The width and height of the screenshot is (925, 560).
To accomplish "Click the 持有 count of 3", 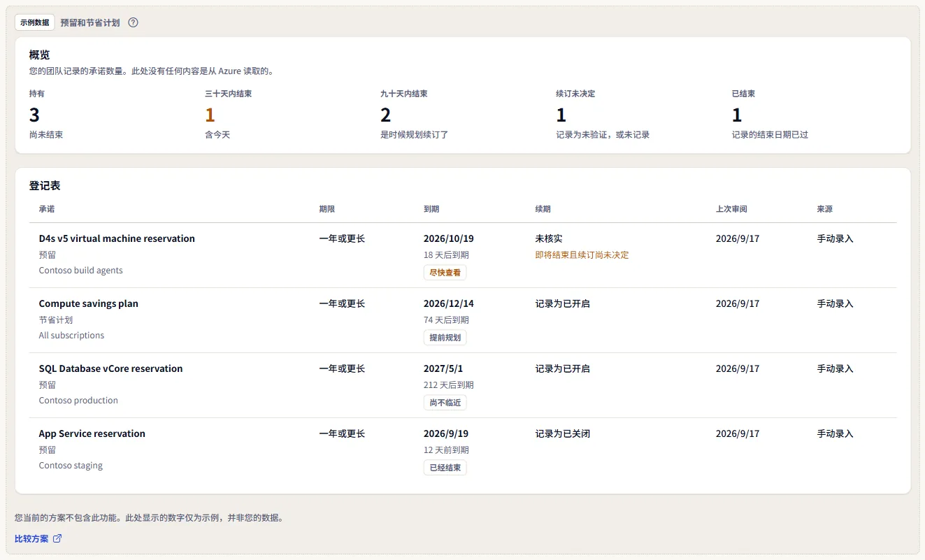I will pyautogui.click(x=34, y=115).
